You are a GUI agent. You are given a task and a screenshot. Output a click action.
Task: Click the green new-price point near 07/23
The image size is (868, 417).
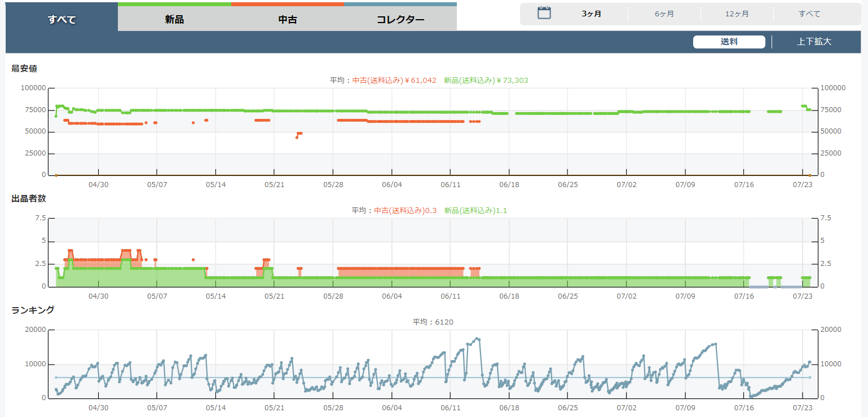(804, 106)
